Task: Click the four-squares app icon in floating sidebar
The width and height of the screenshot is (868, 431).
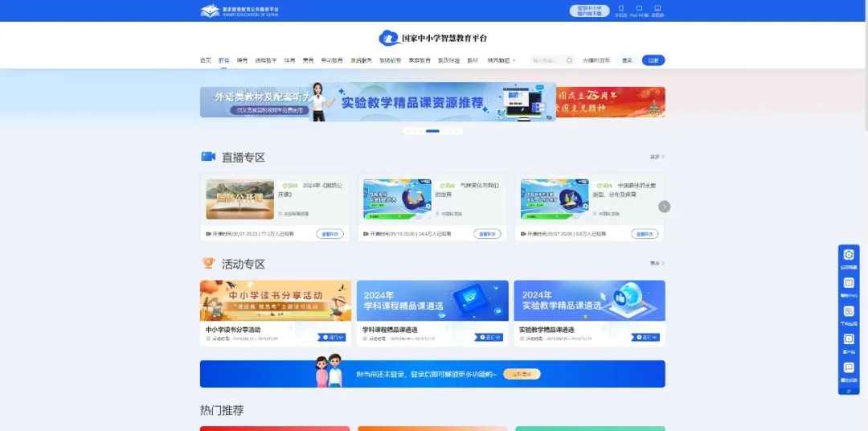Action: pos(849,311)
